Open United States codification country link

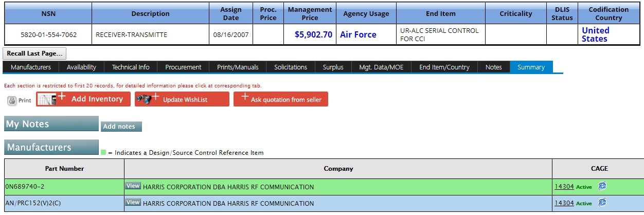[595, 34]
